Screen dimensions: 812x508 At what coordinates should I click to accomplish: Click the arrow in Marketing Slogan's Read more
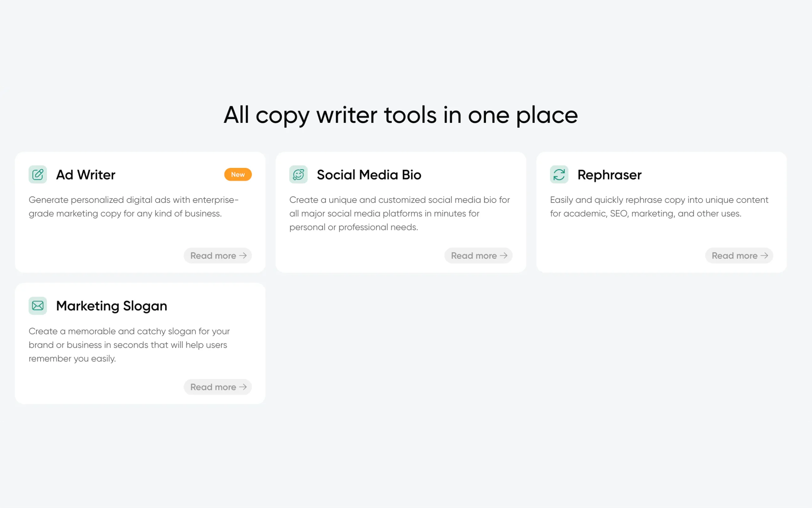(243, 387)
